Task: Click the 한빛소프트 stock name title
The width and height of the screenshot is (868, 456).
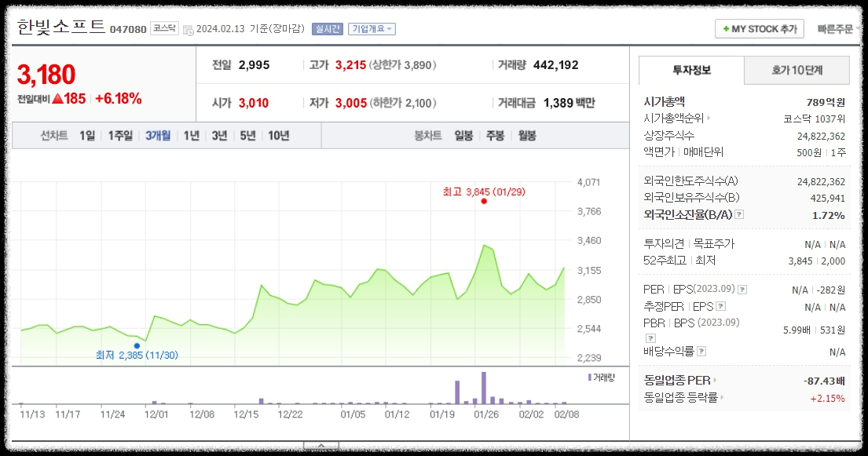Action: (61, 27)
